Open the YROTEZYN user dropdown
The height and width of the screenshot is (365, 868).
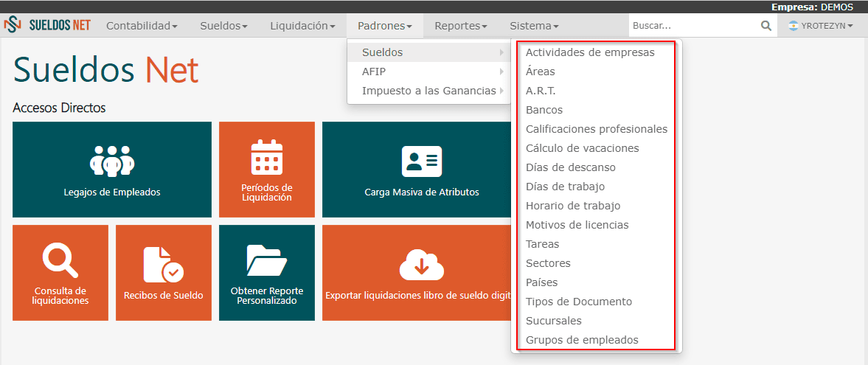coord(822,26)
